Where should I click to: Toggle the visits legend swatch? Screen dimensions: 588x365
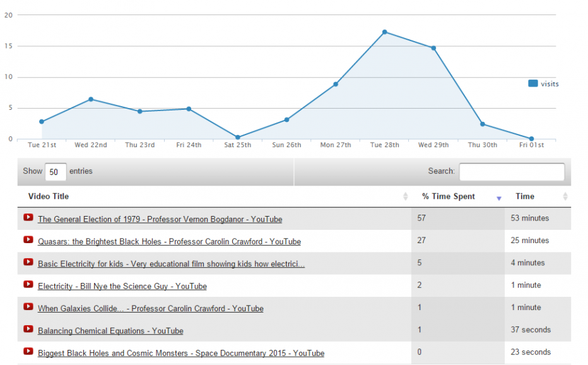pos(533,83)
